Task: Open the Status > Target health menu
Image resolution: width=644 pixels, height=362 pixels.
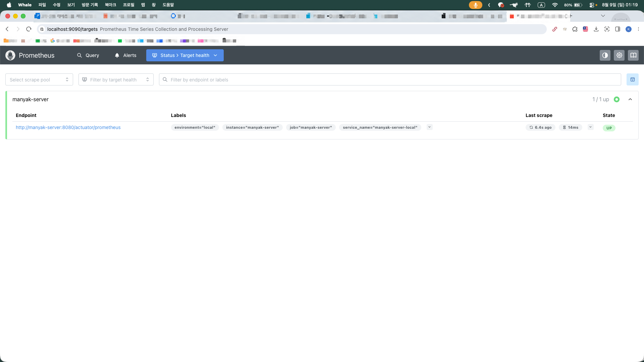Action: pos(185,55)
